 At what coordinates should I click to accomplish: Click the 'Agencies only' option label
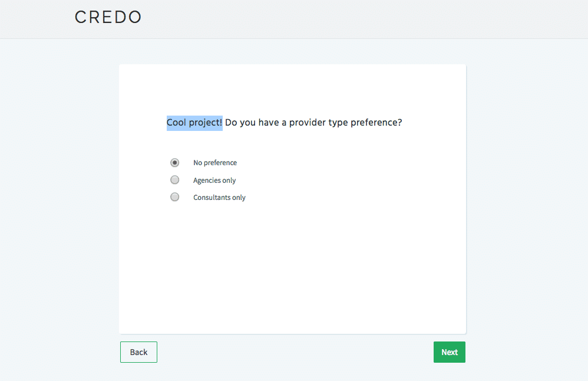(x=214, y=180)
